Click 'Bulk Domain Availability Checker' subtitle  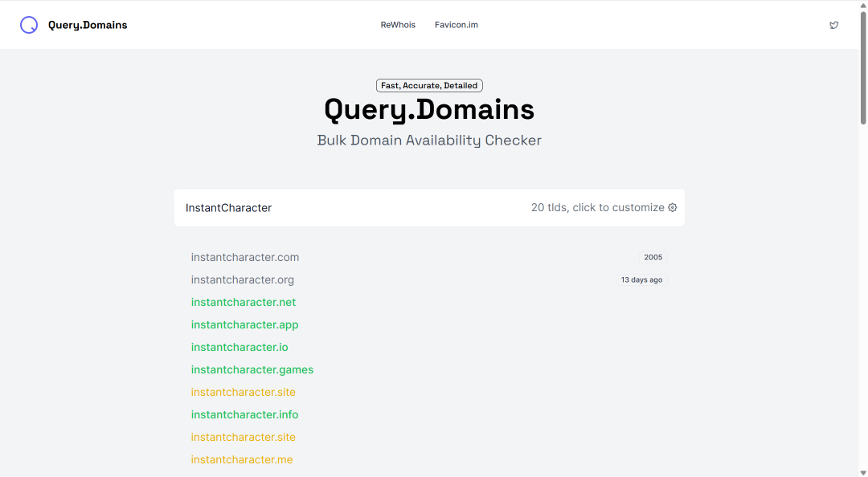[x=429, y=141]
